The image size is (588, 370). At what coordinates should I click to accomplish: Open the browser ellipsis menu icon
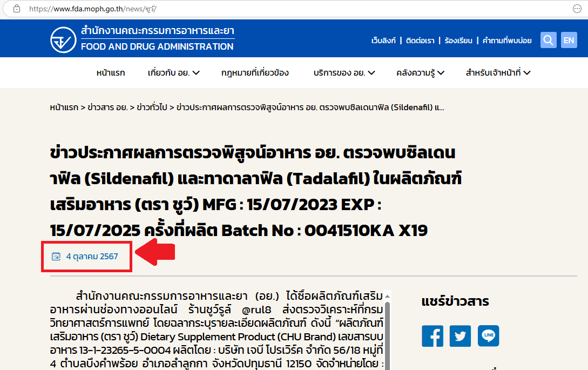[x=577, y=9]
